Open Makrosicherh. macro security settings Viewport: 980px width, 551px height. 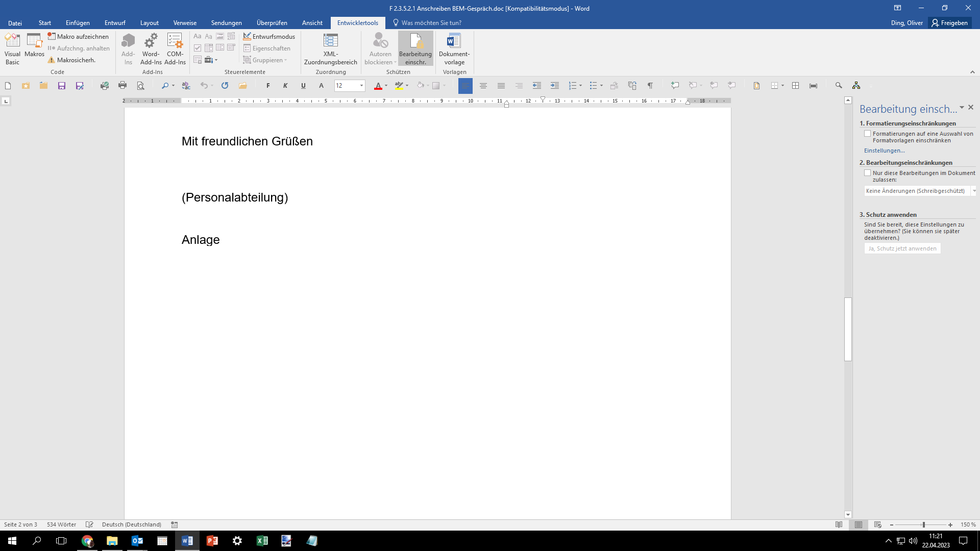pos(72,60)
